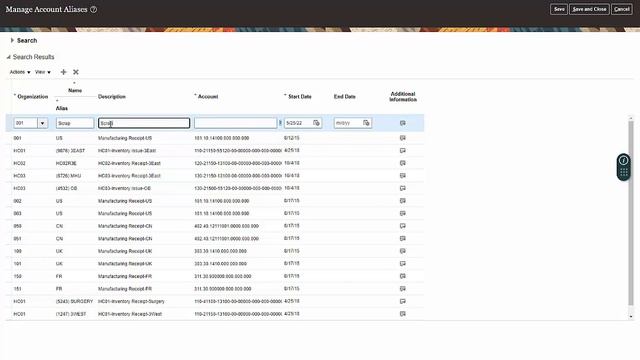Open additional information for organization 101 row
640x360 pixels.
403,264
